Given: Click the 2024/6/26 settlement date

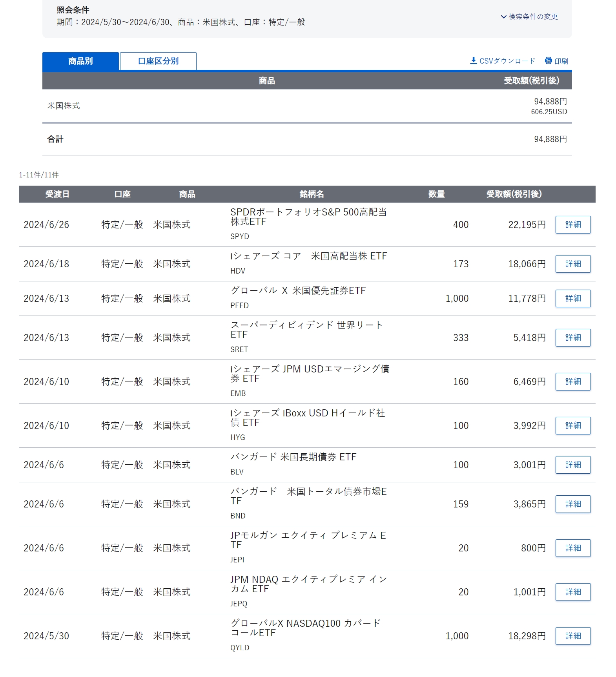Looking at the screenshot, I should click(x=46, y=224).
